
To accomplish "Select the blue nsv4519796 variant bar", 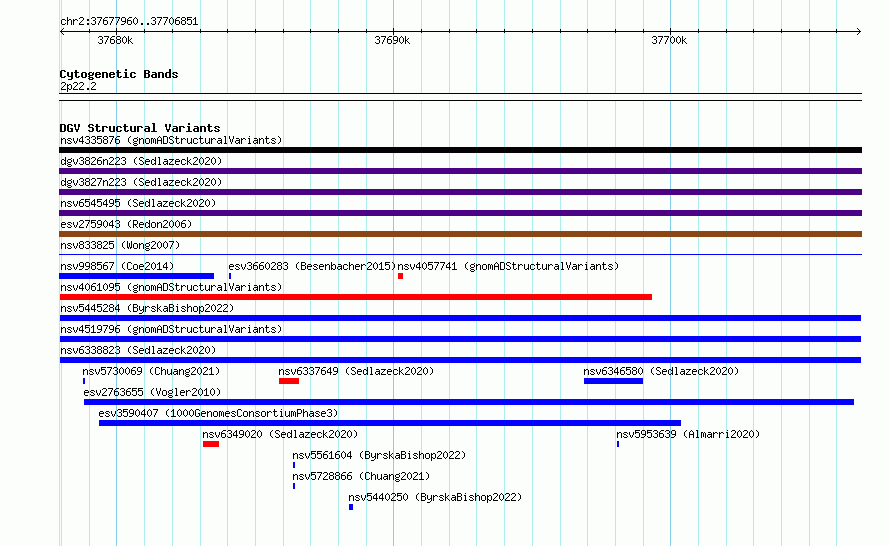I will pyautogui.click(x=460, y=339).
